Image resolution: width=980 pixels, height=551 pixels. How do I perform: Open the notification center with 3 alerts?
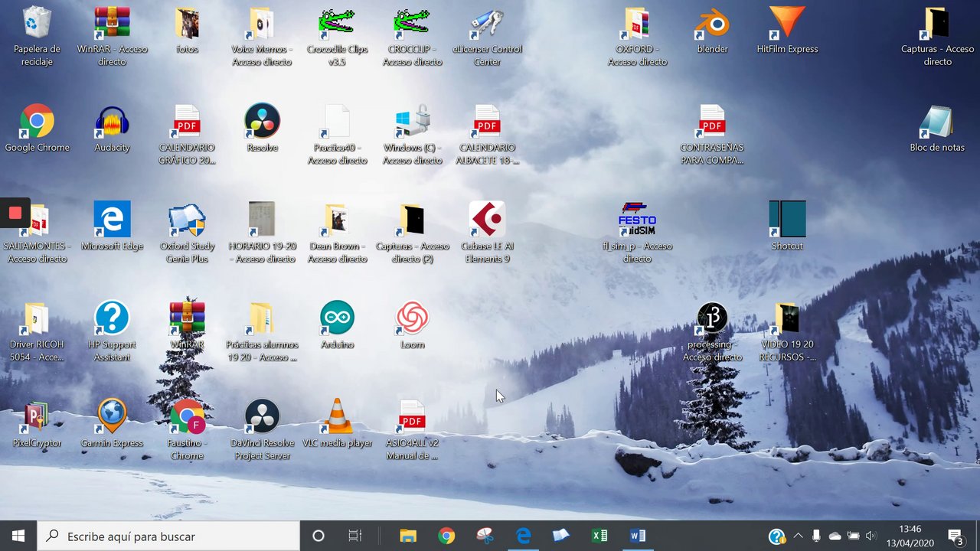click(956, 536)
